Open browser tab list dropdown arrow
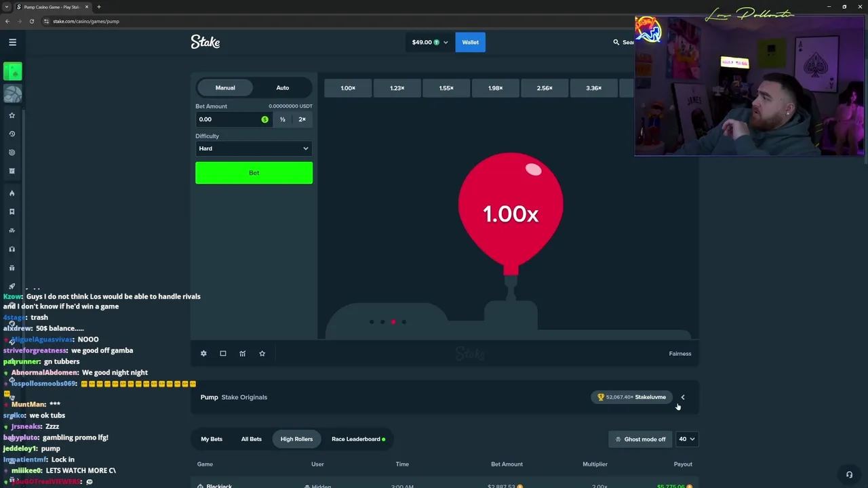Image resolution: width=868 pixels, height=488 pixels. point(7,7)
